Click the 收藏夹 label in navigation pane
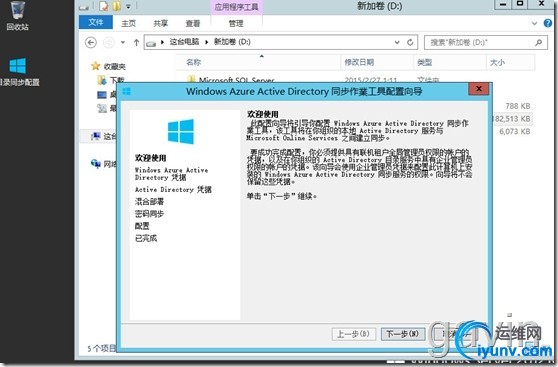Image resolution: width=558 pixels, height=367 pixels. pos(115,67)
